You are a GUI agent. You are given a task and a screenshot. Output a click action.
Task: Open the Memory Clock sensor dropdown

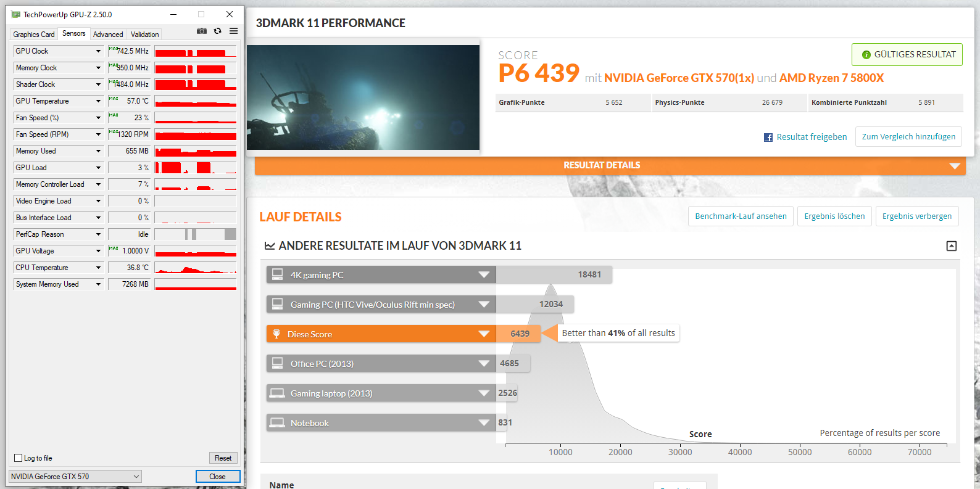(98, 68)
